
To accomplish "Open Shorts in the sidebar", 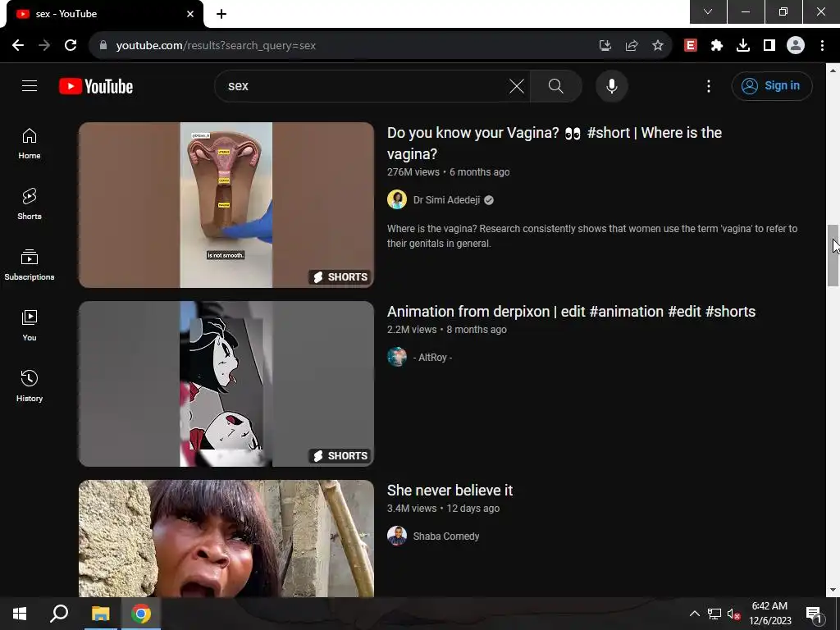I will [x=30, y=204].
